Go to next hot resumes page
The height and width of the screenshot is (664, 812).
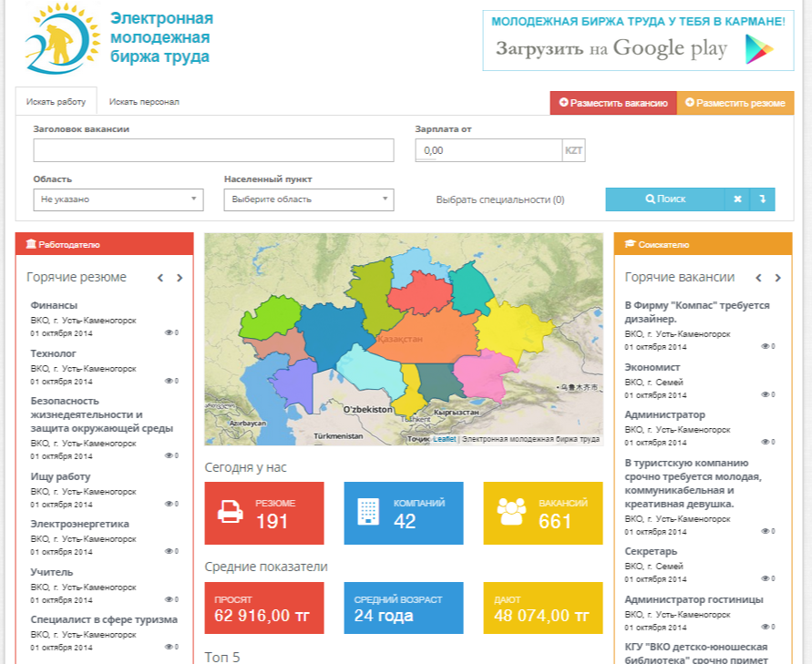click(180, 278)
